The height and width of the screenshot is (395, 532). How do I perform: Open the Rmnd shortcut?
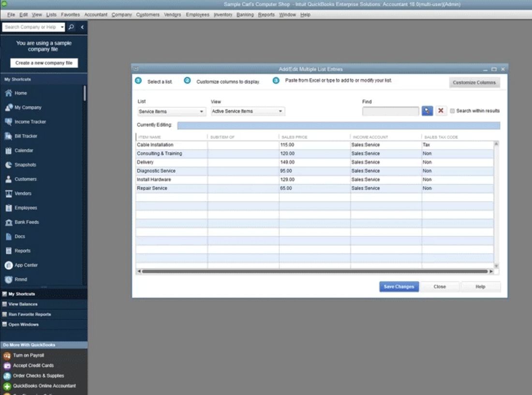15,279
